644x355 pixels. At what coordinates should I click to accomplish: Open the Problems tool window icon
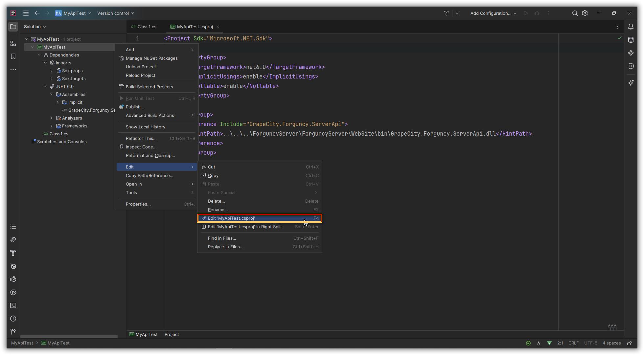(x=13, y=319)
